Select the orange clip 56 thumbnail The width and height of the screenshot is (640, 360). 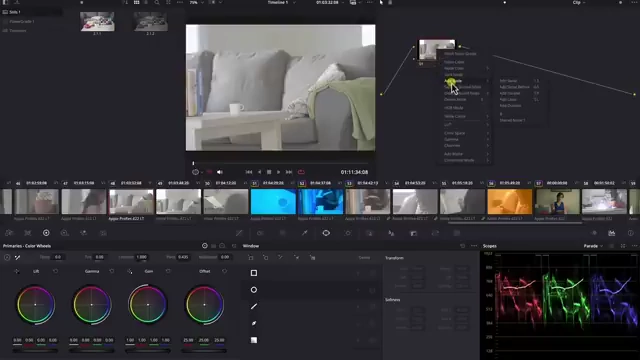click(510, 202)
